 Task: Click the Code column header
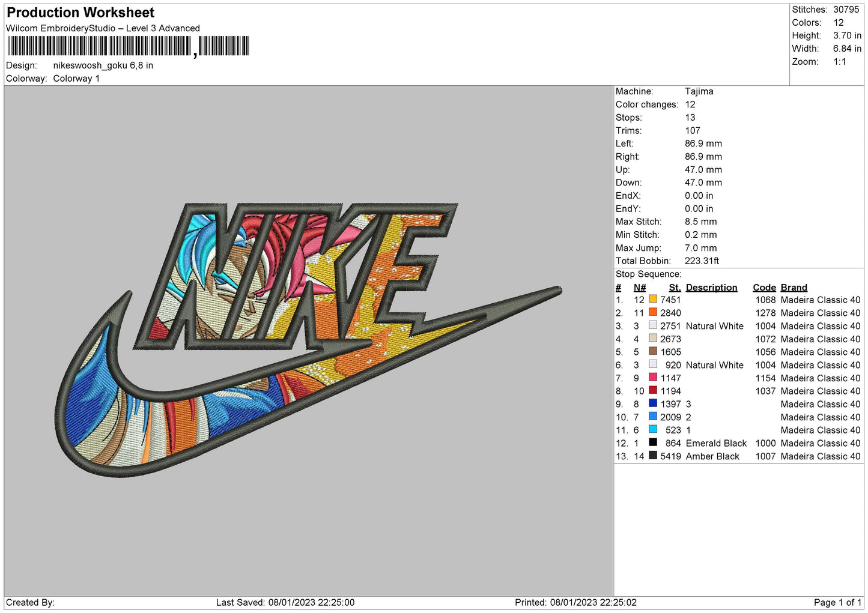point(764,288)
